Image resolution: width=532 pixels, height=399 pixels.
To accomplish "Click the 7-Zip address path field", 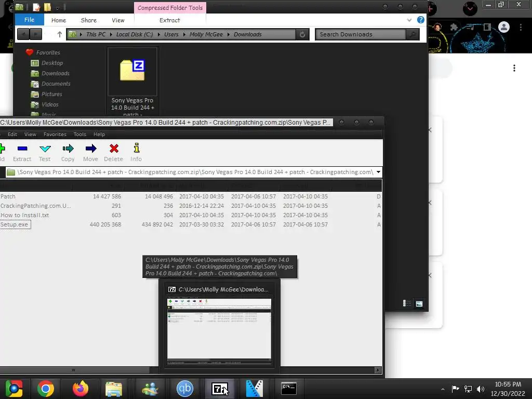I will coord(194,172).
